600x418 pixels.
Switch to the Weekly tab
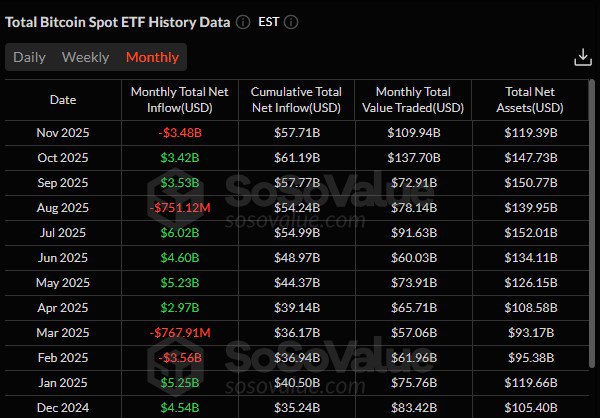[x=85, y=57]
